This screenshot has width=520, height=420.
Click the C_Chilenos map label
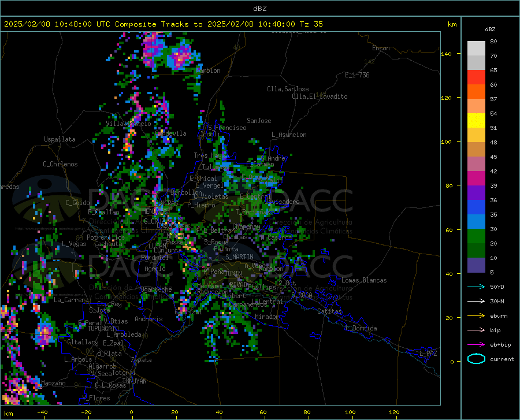tap(60, 164)
